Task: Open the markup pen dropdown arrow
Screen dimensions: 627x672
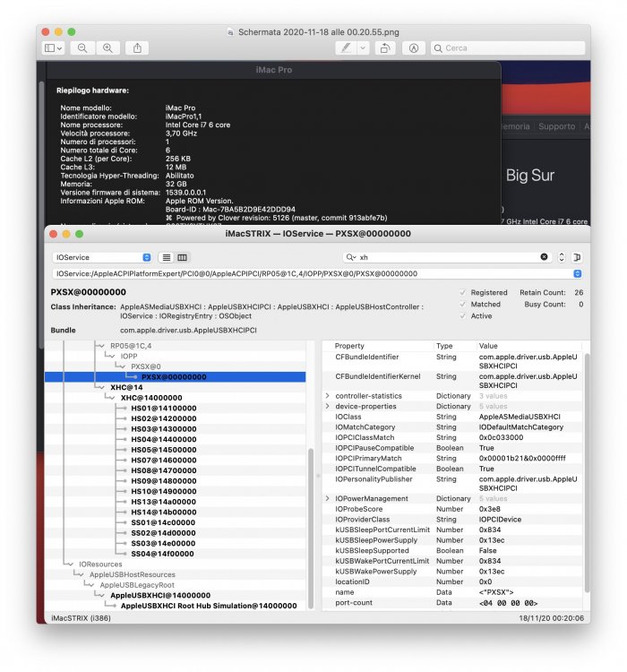Action: point(363,48)
